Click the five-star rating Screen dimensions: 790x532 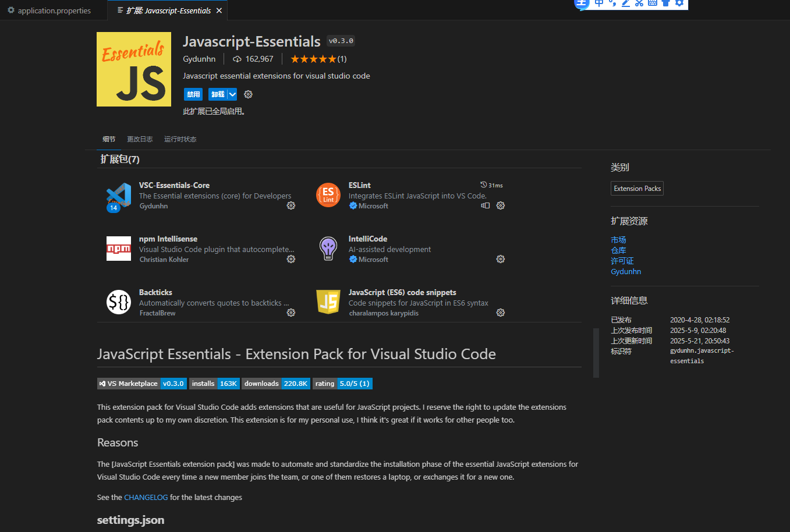[x=313, y=59]
